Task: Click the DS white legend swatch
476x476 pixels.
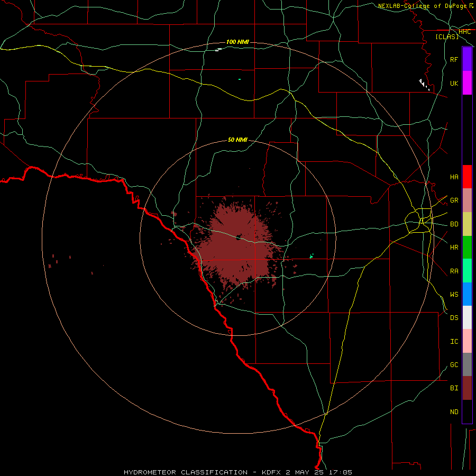Action: (467, 317)
